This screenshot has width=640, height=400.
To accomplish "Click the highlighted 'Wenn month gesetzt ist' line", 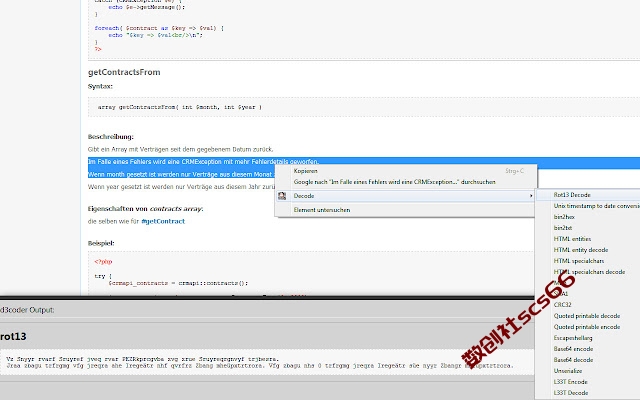I will pos(181,174).
